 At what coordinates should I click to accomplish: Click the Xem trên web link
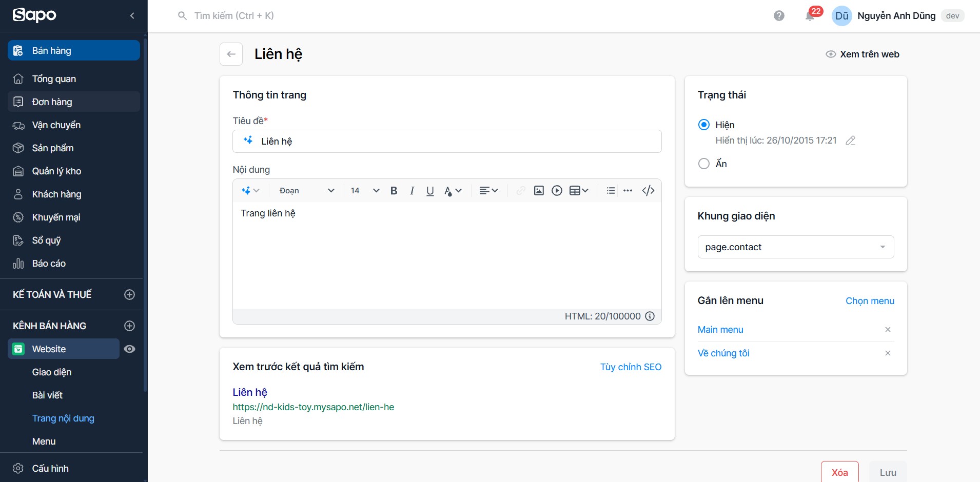(x=863, y=54)
